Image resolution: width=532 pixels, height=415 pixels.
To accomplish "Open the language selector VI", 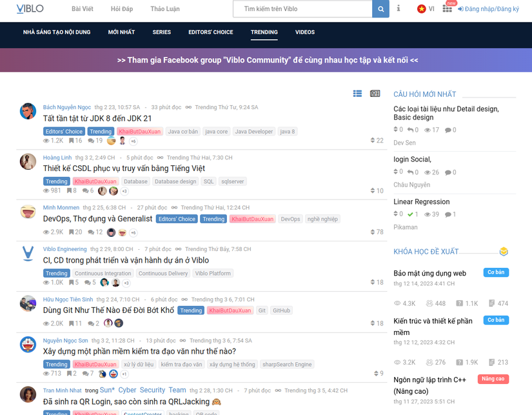I will tap(431, 9).
